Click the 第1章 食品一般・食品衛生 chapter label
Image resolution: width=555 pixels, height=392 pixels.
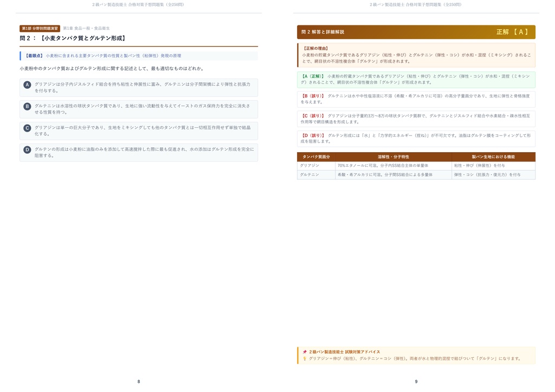point(86,28)
